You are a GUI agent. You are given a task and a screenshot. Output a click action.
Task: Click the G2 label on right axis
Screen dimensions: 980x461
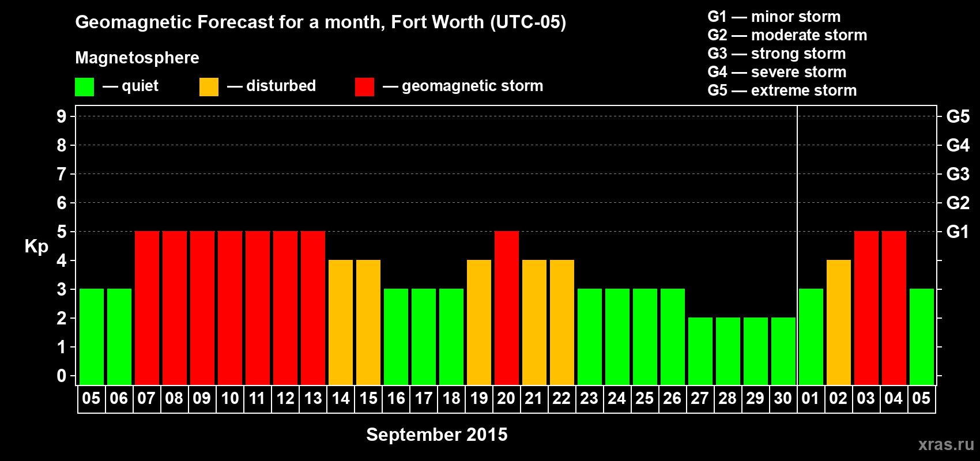(958, 203)
